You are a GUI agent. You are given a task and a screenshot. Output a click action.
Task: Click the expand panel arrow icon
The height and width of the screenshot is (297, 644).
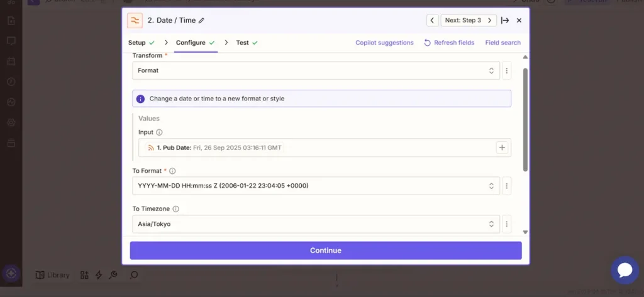[x=505, y=20]
